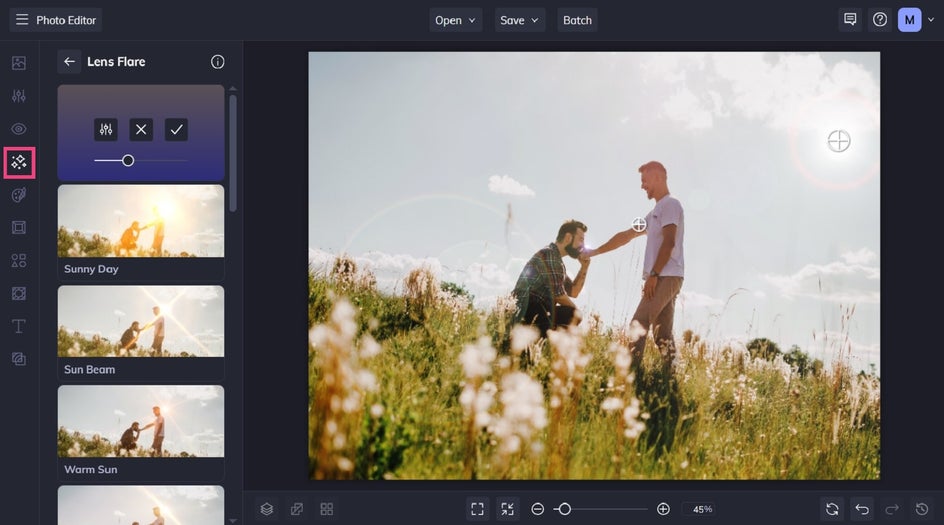Open effect settings sliders icon
The height and width of the screenshot is (525, 944).
[106, 129]
